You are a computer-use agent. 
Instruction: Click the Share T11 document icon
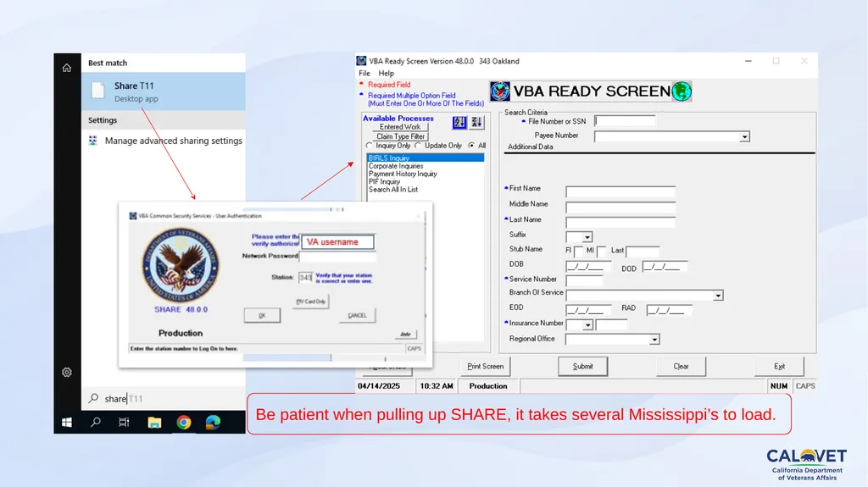pos(98,91)
